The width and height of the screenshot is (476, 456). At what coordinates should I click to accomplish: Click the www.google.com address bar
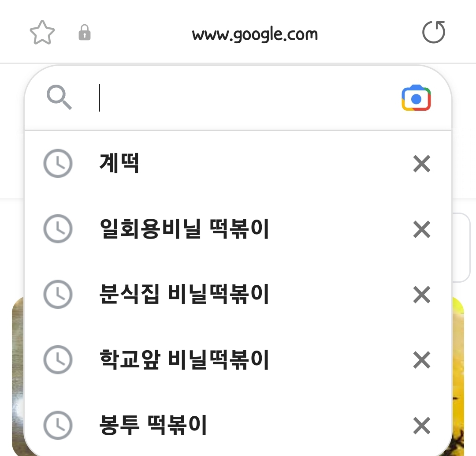255,34
